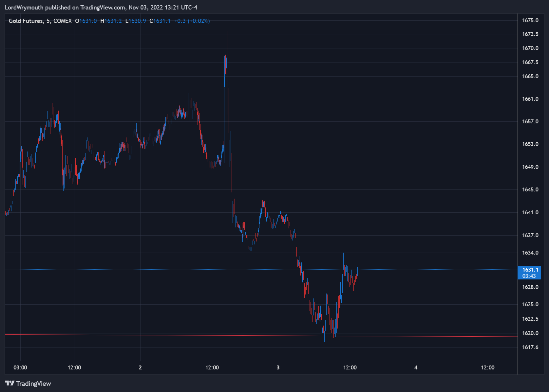This screenshot has height=392, width=549.
Task: Click the Gold Futures symbol title
Action: 40,21
